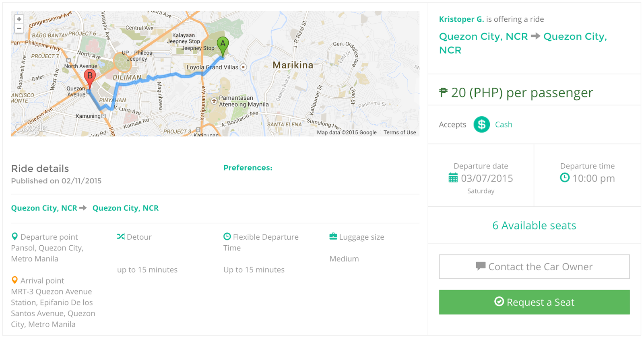This screenshot has height=339, width=644.
Task: Click the Quezon City route heading
Action: point(523,43)
